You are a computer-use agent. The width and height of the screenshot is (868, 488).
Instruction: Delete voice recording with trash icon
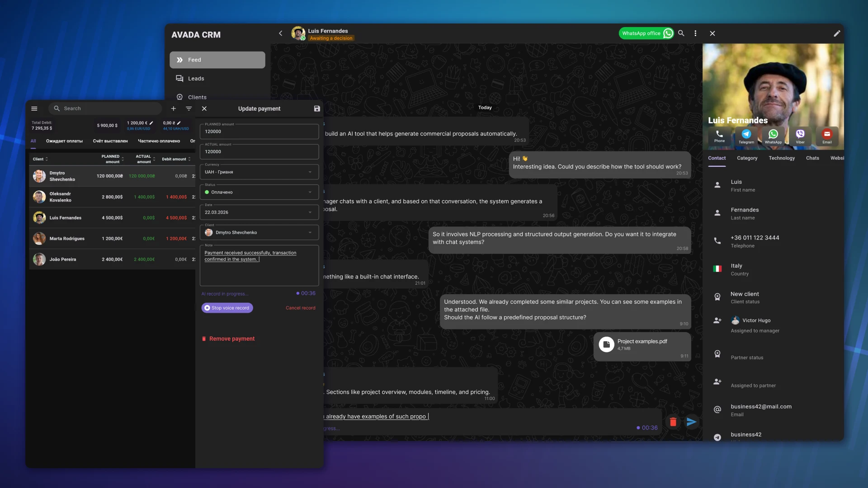pyautogui.click(x=673, y=422)
